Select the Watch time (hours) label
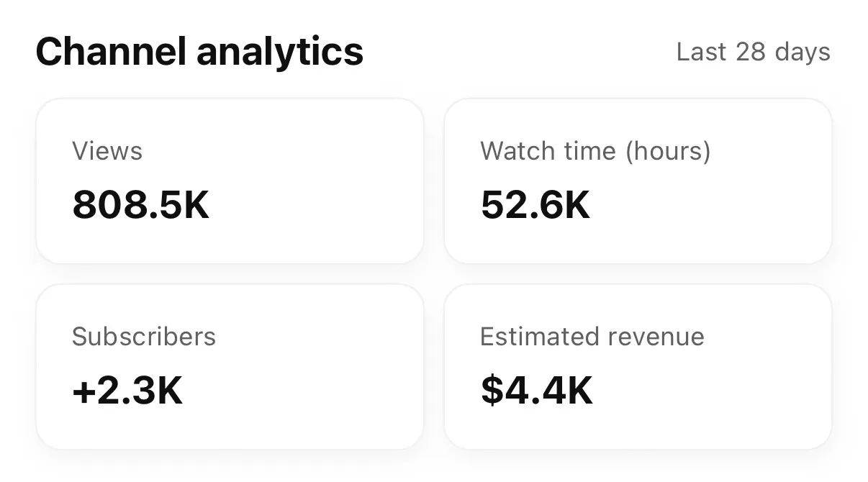This screenshot has height=482, width=868. (595, 151)
